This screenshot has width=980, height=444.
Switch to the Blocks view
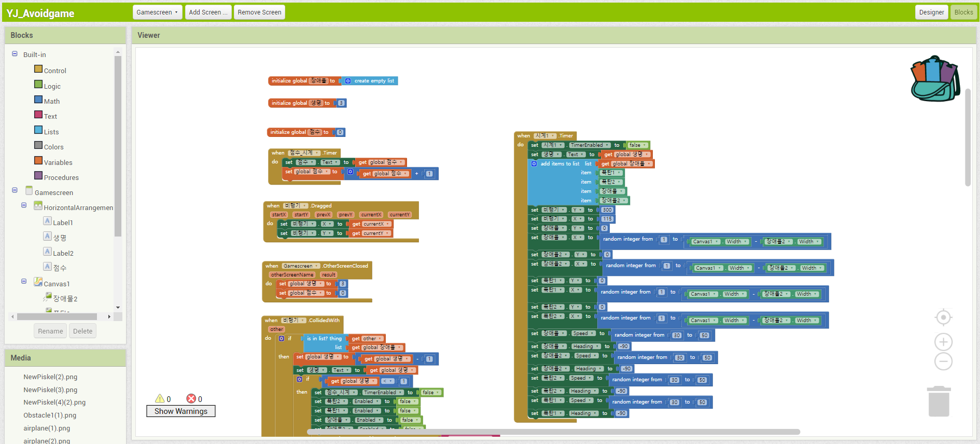click(963, 12)
